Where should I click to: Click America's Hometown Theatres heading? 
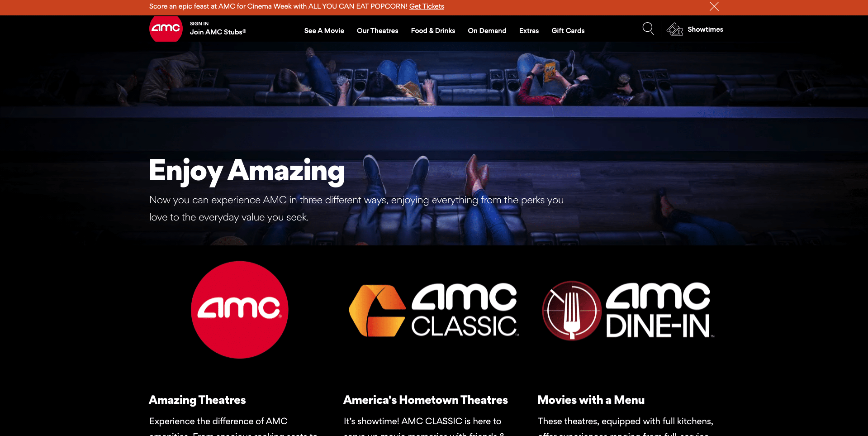point(425,400)
